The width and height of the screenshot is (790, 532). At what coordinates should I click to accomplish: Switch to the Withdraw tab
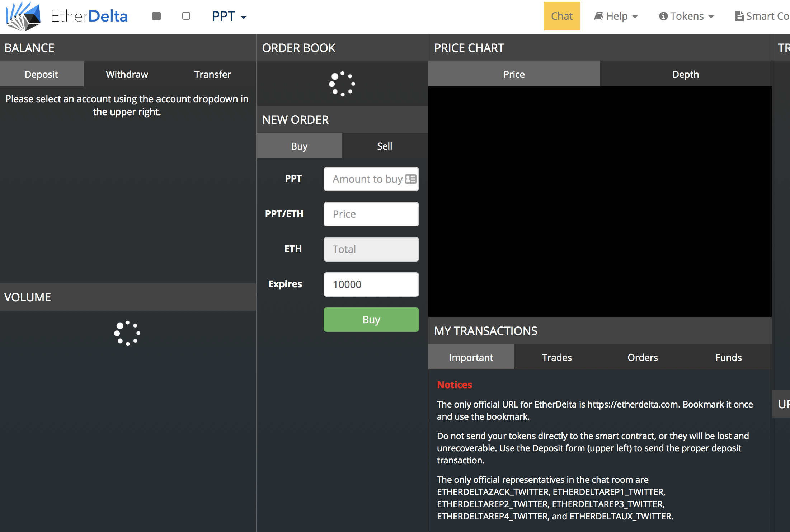click(127, 74)
